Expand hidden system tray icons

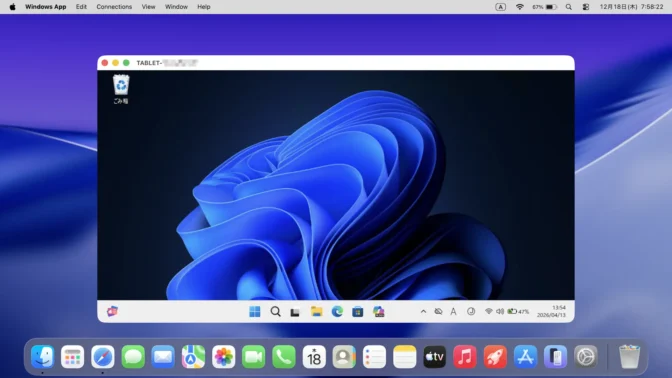[423, 312]
